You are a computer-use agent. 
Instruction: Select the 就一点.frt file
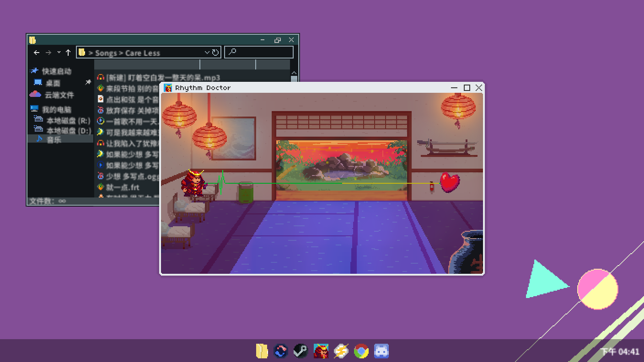click(x=122, y=187)
